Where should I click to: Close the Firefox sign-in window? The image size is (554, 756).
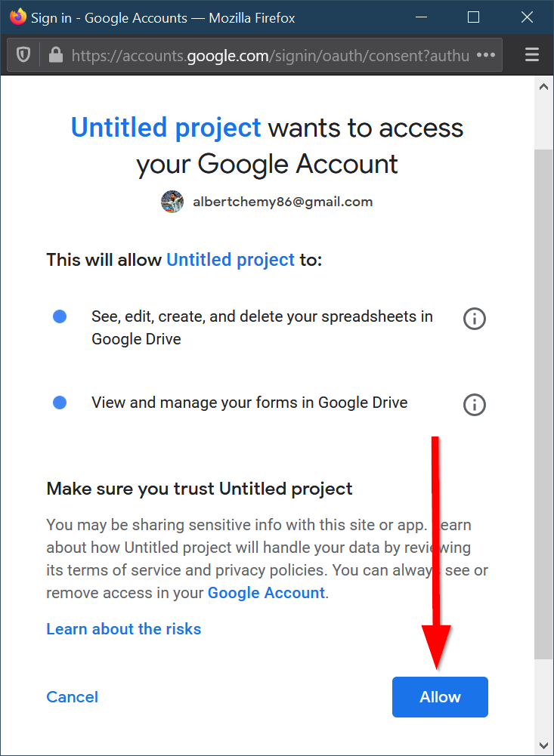[x=527, y=17]
